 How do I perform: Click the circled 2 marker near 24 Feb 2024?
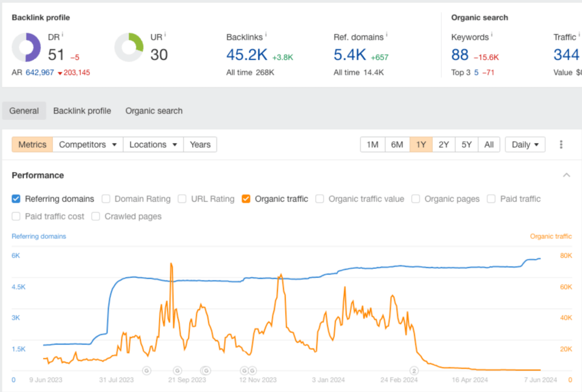pyautogui.click(x=414, y=370)
